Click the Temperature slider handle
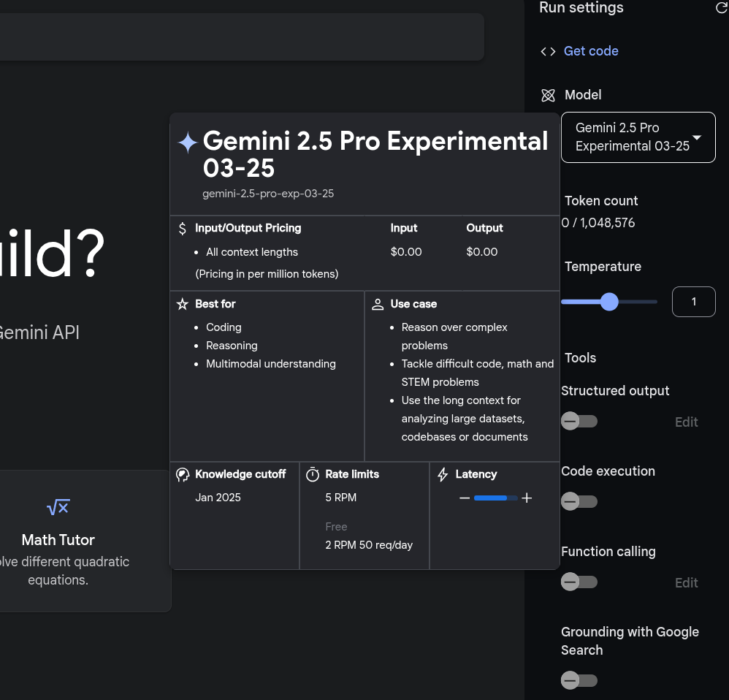Image resolution: width=729 pixels, height=700 pixels. [609, 302]
